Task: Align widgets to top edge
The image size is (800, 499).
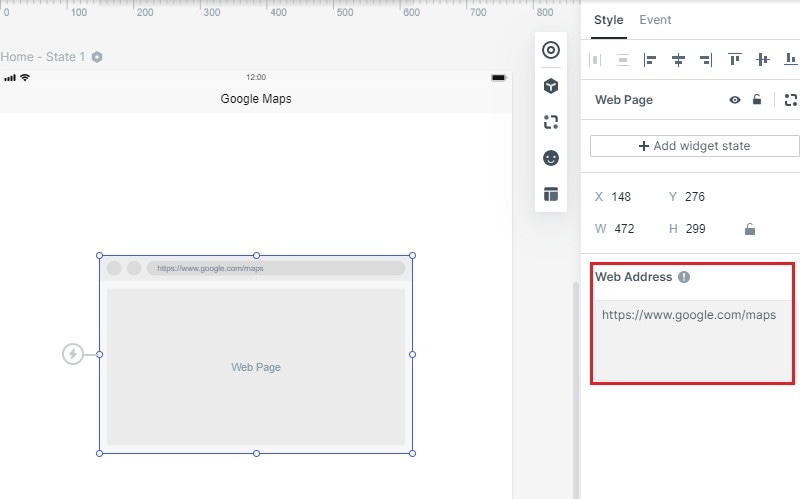Action: click(x=735, y=60)
